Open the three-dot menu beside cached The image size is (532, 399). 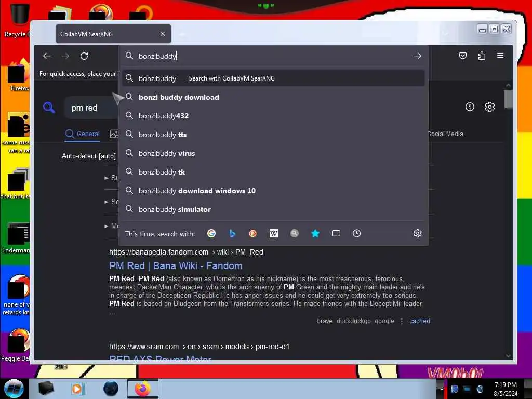click(x=402, y=321)
